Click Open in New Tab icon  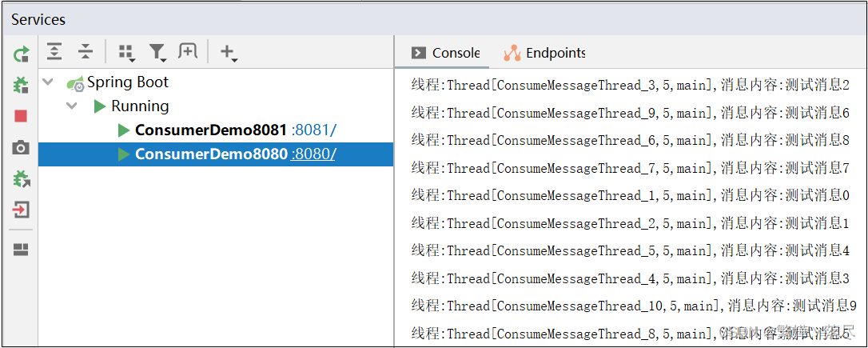tap(188, 51)
